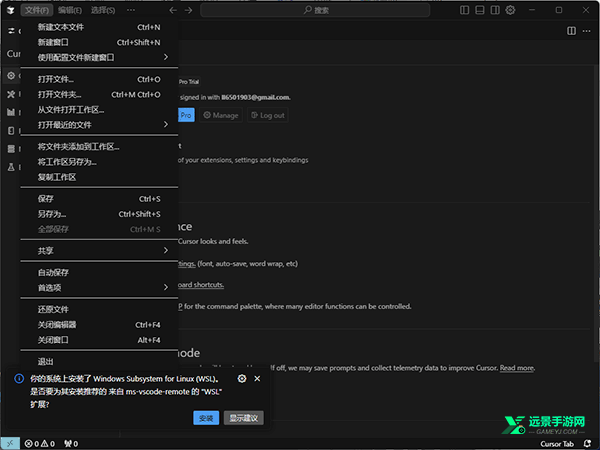
Task: Click the blue 安装 button
Action: [206, 417]
